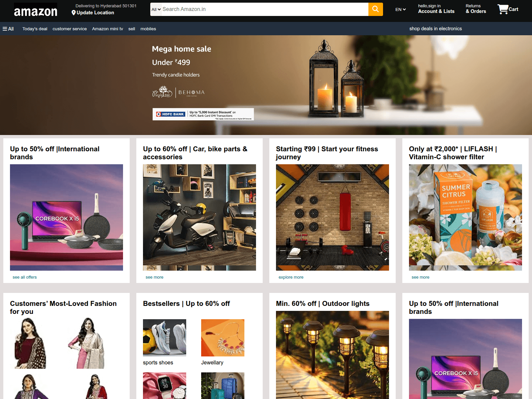
Task: Click explore more under fitness journey
Action: point(291,277)
